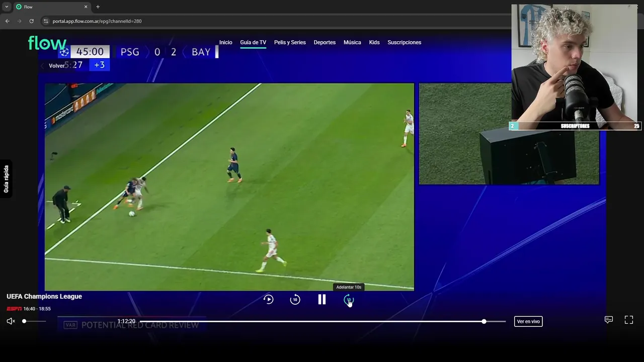Click the 16:40 - 18:55 schedule text
Image resolution: width=644 pixels, height=362 pixels.
(x=37, y=309)
